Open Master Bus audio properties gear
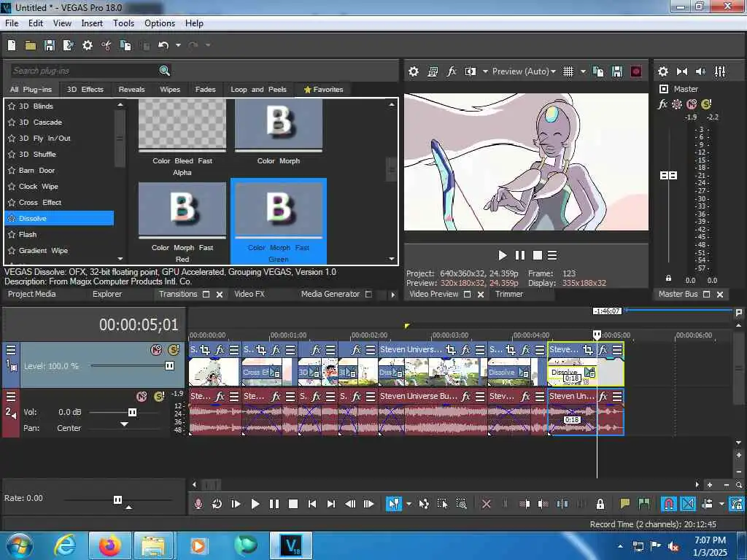This screenshot has width=747, height=560. pyautogui.click(x=663, y=71)
